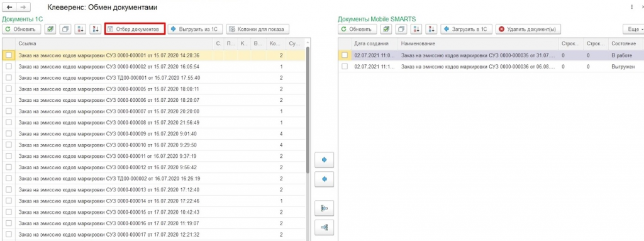This screenshot has height=241, width=644.
Task: Select row order СУЗ 0000-000010 от 16.07.2020
Action: 154,145
